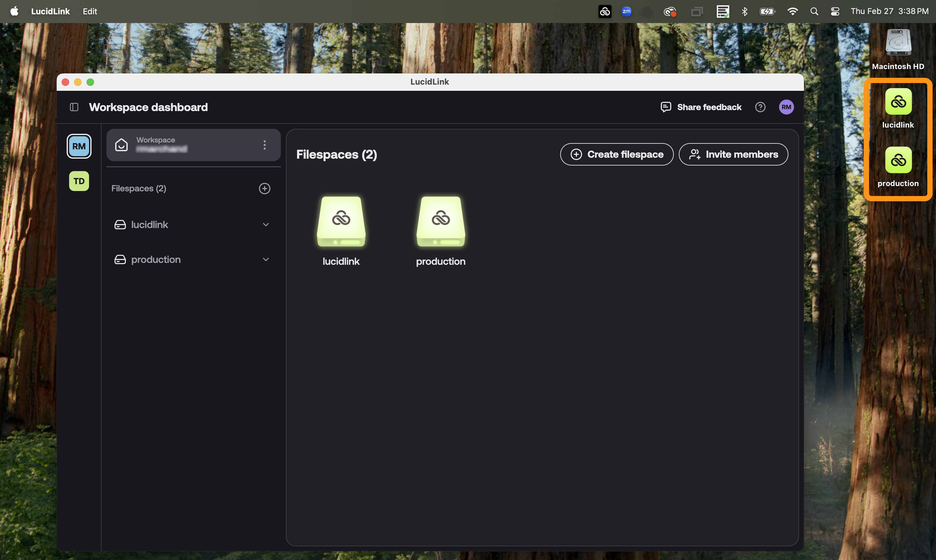Open the Wi-Fi menu bar icon
Viewport: 936px width, 560px height.
point(792,11)
